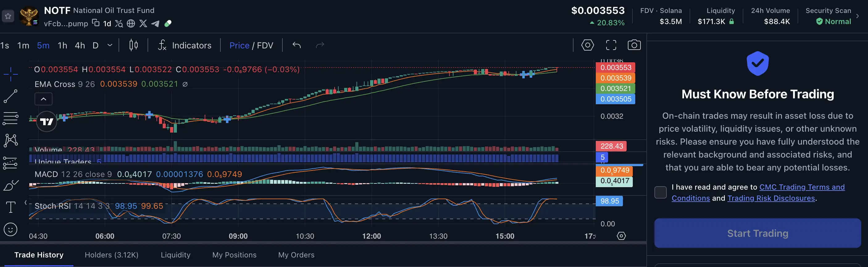Expand the Security Scan details arrow

coord(858,16)
